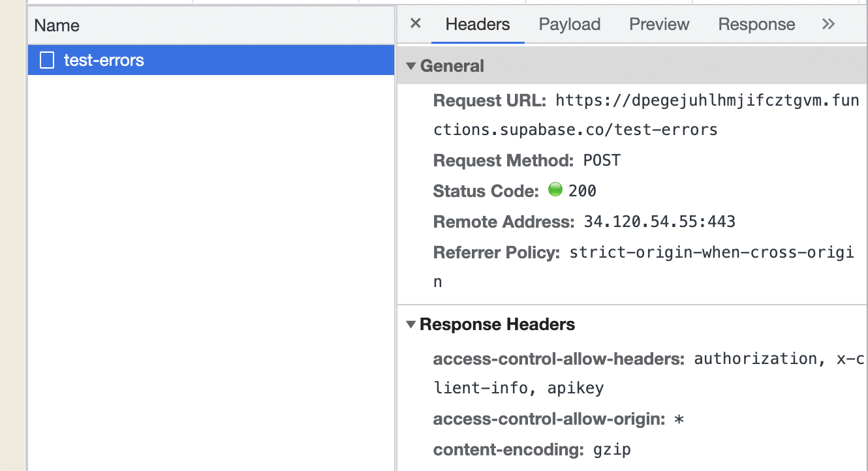Image resolution: width=868 pixels, height=471 pixels.
Task: Close the request details panel
Action: click(x=415, y=24)
